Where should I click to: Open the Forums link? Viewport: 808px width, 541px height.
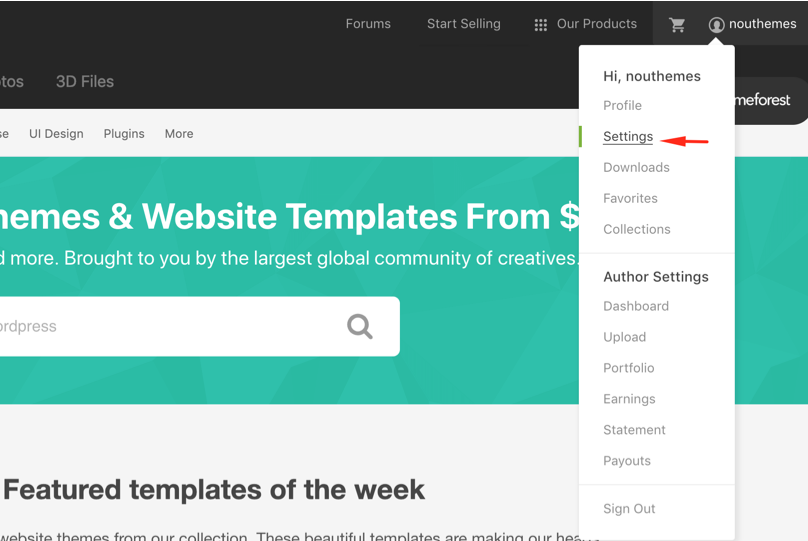(x=368, y=24)
